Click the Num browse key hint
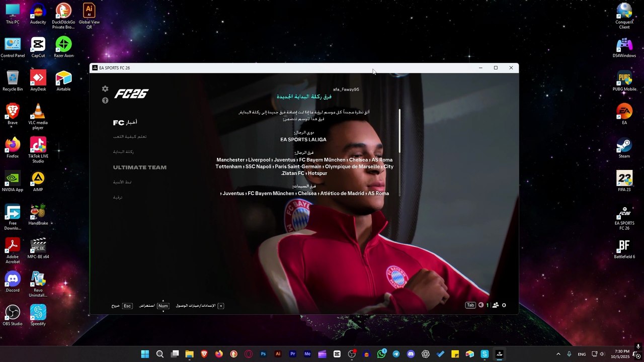 pos(163,306)
